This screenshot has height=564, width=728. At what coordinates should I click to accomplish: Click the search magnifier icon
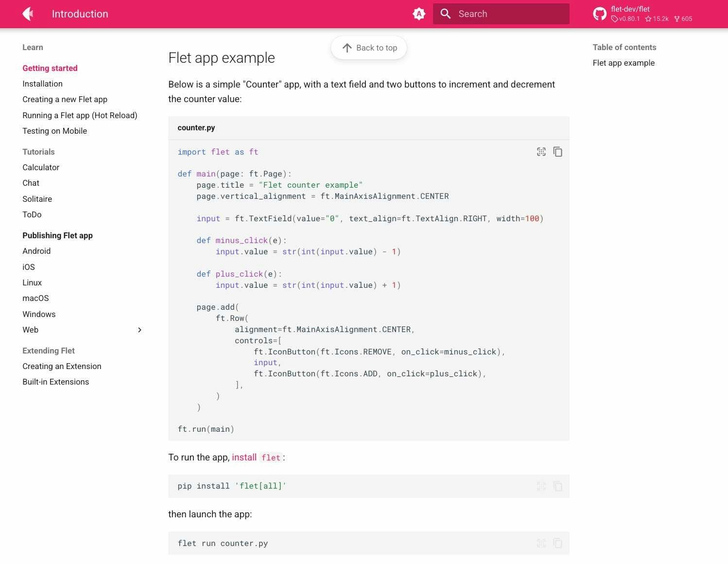[x=446, y=14]
